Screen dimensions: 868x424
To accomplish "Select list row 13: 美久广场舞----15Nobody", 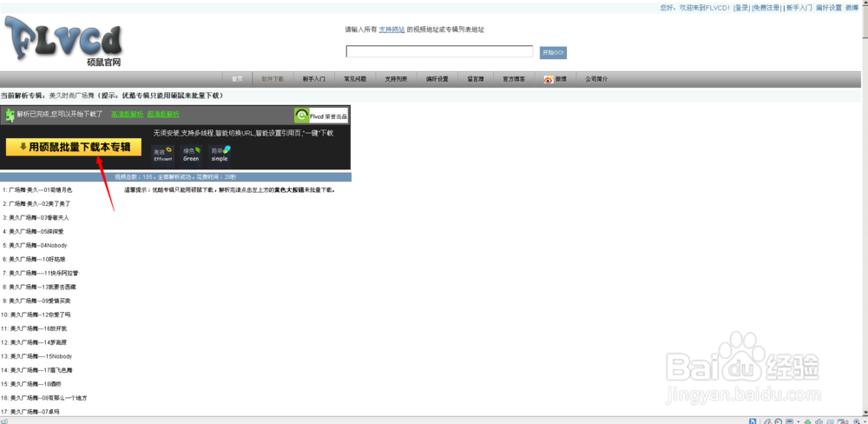I will [37, 356].
